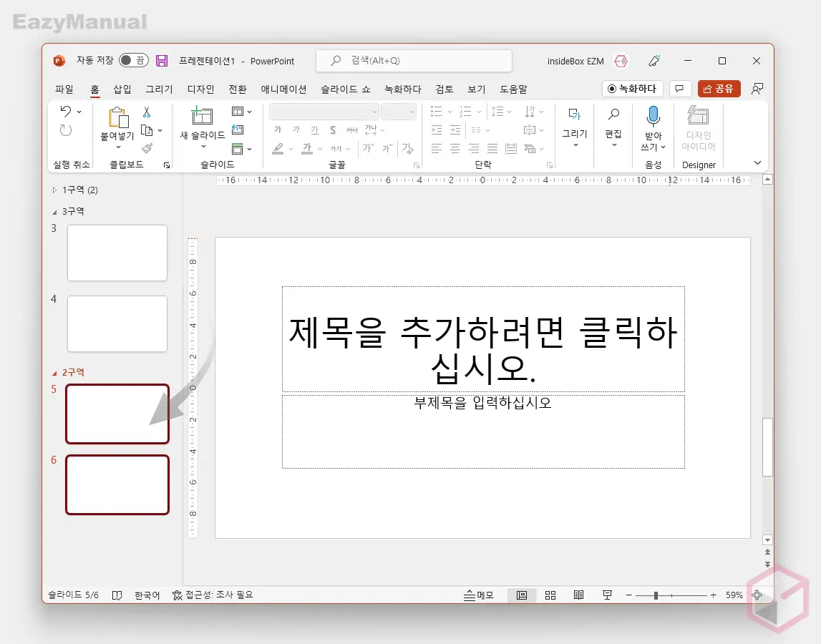Open the Drawing shapes icon

[574, 114]
